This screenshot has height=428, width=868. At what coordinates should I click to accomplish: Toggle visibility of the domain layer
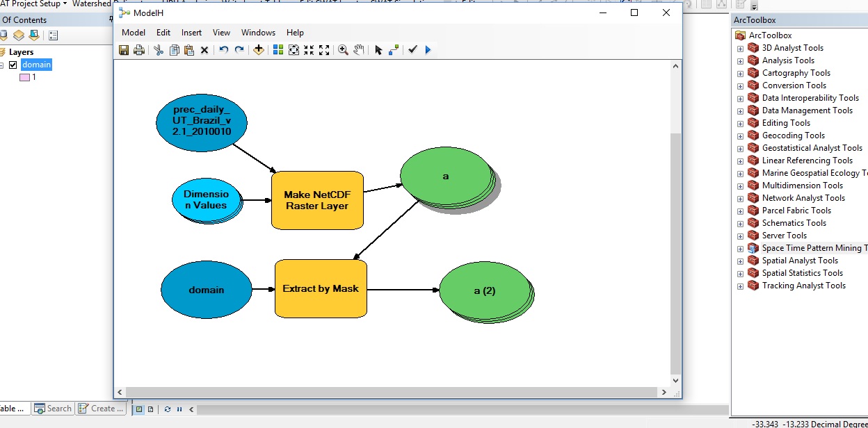pos(13,65)
